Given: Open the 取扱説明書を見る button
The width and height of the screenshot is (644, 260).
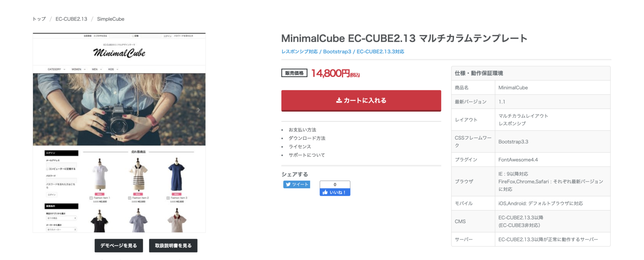Looking at the screenshot, I should 173,246.
